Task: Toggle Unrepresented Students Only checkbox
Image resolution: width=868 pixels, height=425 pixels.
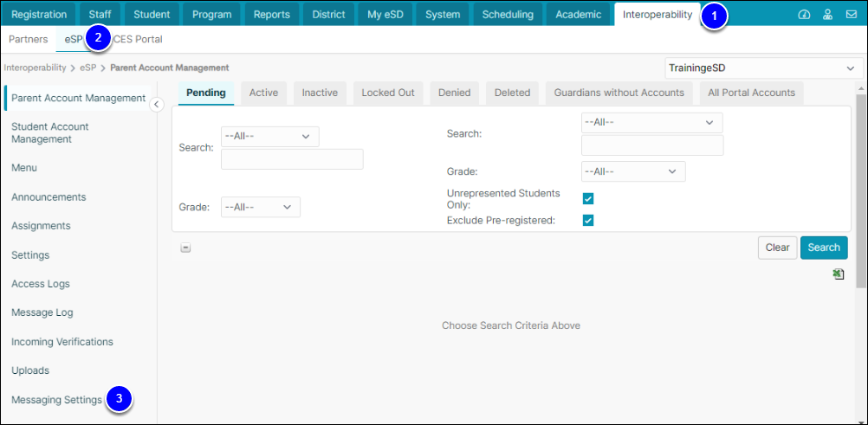Action: point(588,199)
